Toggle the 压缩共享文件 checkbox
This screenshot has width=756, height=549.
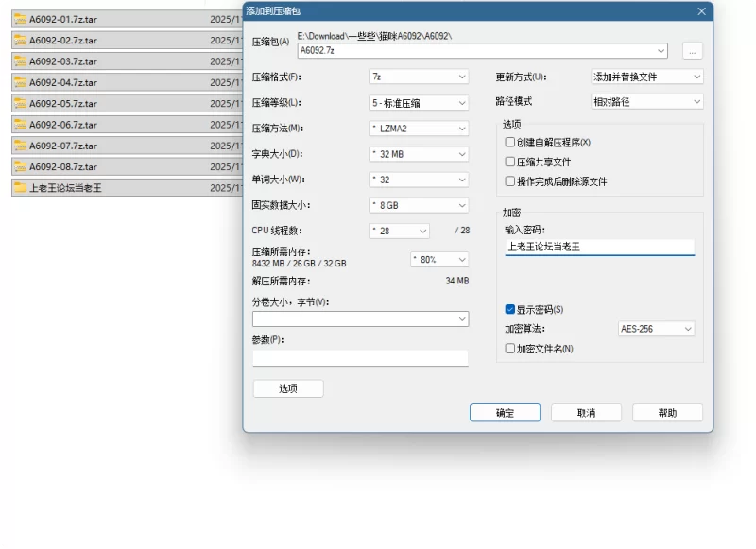point(510,163)
